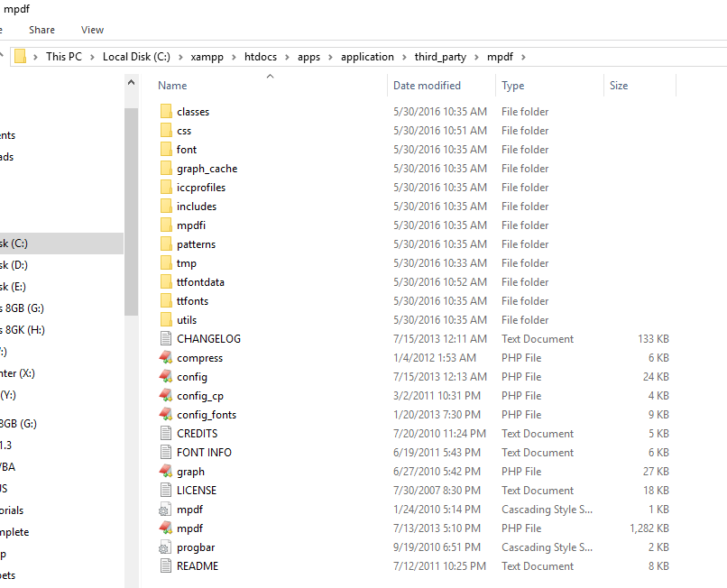The width and height of the screenshot is (727, 588).
Task: Navigate to htdocs breadcrumb segment
Action: tap(261, 57)
